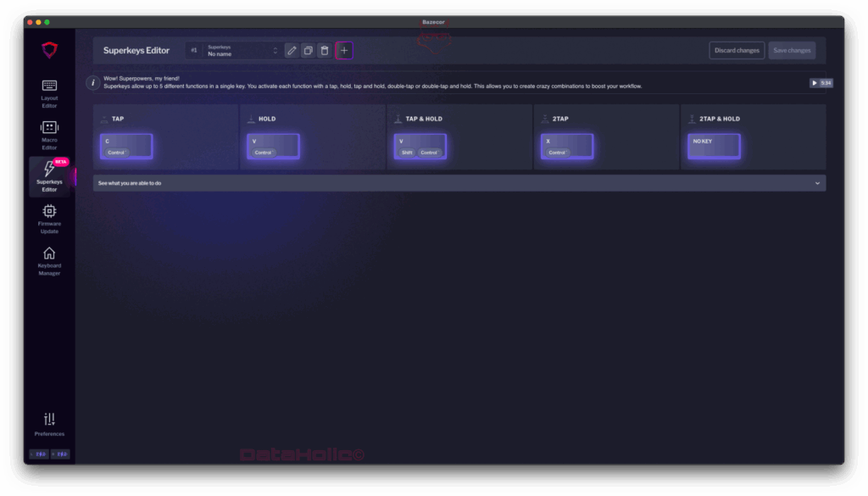Expand 'See what you are able to do'
This screenshot has height=496, width=868.
pos(459,183)
